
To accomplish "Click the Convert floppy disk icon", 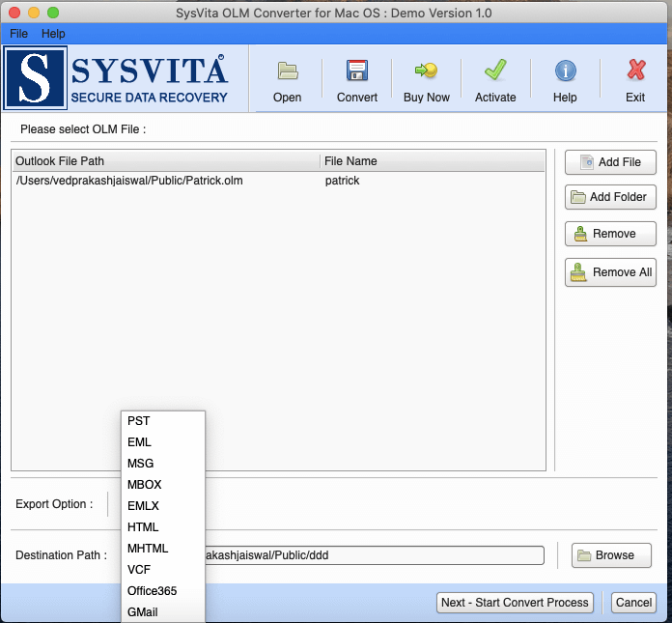I will tap(357, 71).
